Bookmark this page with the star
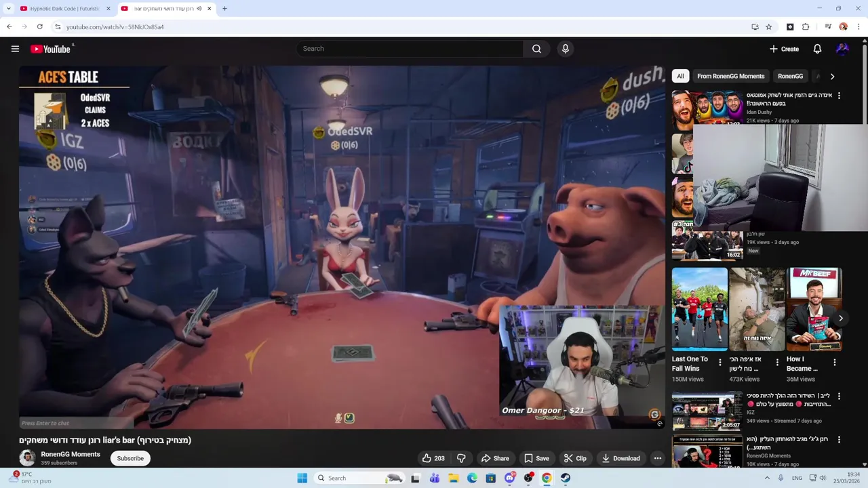 click(768, 27)
